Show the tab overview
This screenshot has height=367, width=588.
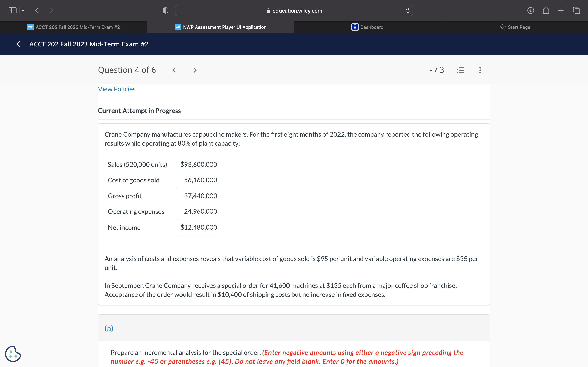[576, 10]
